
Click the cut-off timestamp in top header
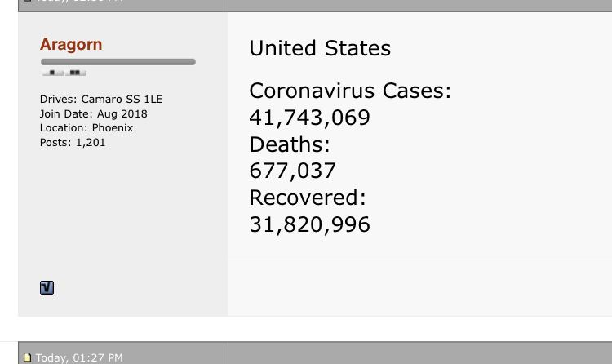(x=78, y=2)
